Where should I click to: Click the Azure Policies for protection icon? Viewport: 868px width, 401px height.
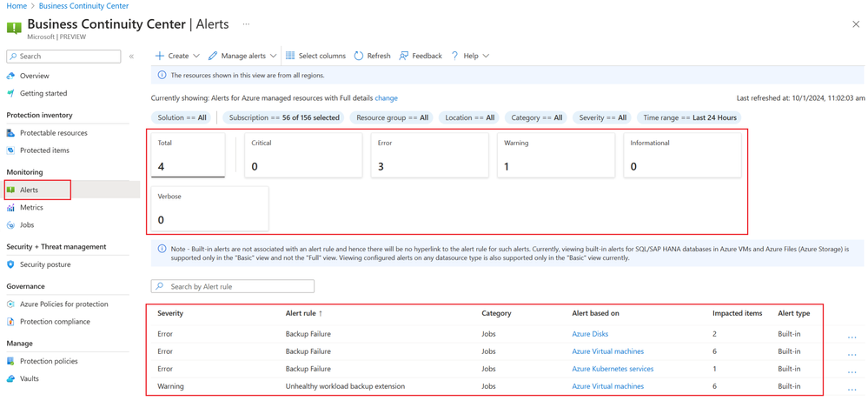10,304
